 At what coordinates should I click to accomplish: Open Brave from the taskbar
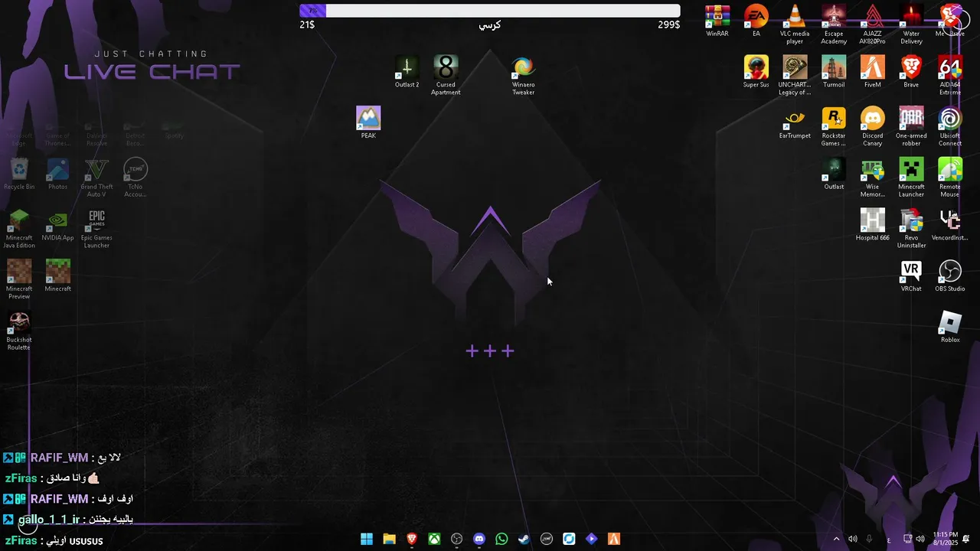[412, 539]
